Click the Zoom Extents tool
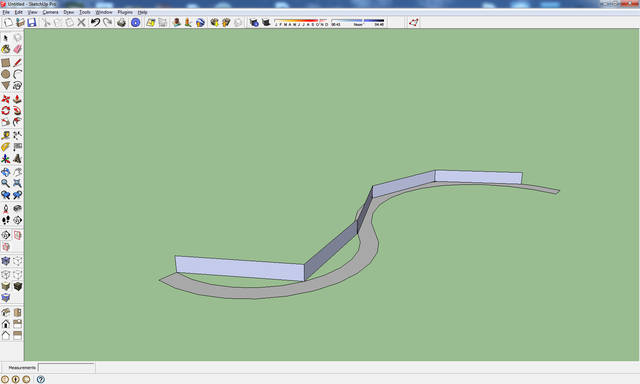Screen dimensions: 640x384 click(x=17, y=184)
